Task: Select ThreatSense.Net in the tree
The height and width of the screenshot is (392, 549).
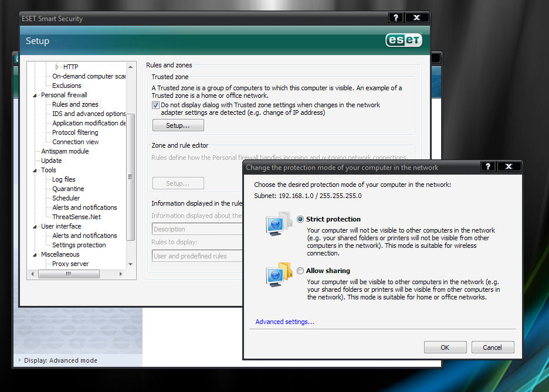Action: [76, 217]
